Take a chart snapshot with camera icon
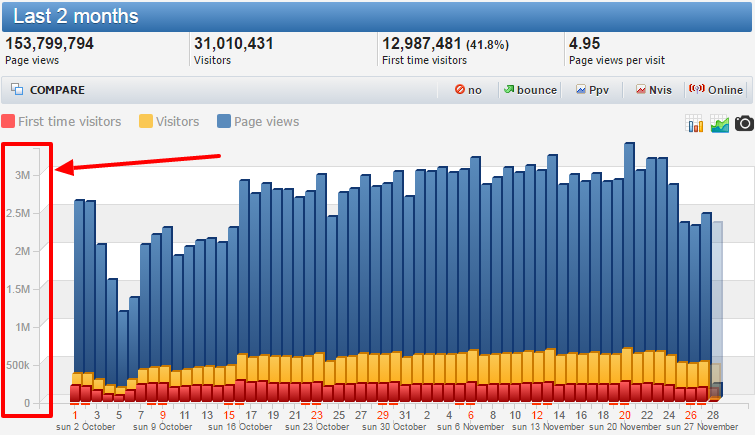The width and height of the screenshot is (755, 435). pos(744,123)
